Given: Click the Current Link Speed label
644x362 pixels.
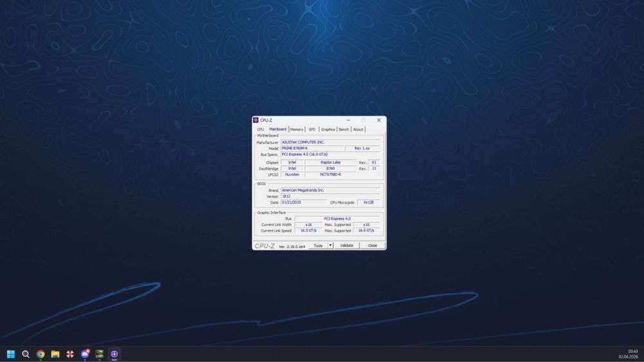Looking at the screenshot, I should 276,231.
